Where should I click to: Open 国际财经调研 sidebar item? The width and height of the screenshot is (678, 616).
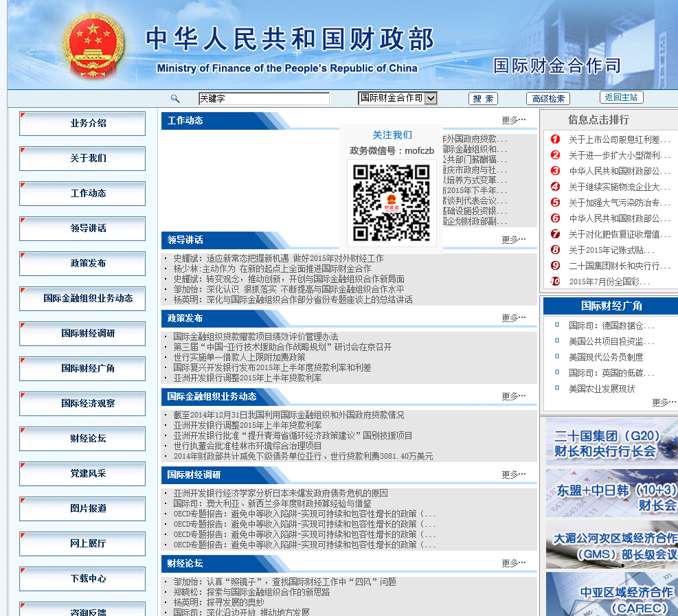pyautogui.click(x=82, y=334)
